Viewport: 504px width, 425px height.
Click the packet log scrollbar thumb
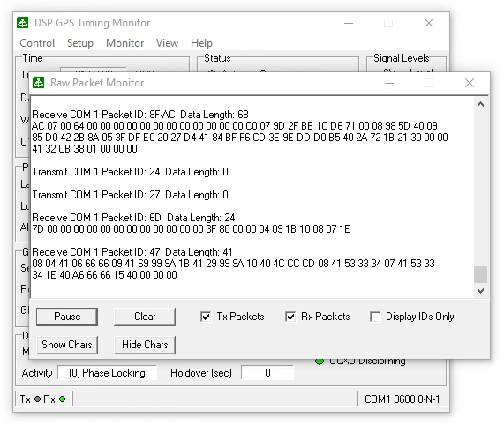tap(480, 275)
